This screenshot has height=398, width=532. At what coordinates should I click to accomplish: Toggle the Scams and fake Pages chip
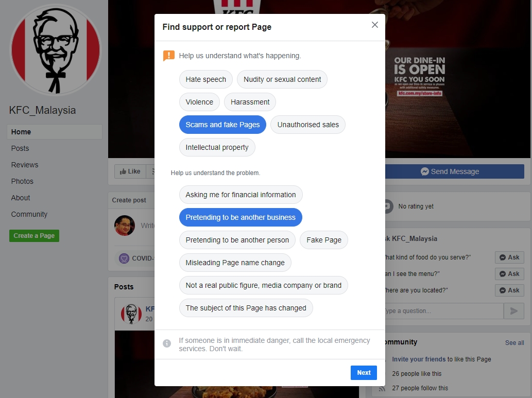click(222, 125)
